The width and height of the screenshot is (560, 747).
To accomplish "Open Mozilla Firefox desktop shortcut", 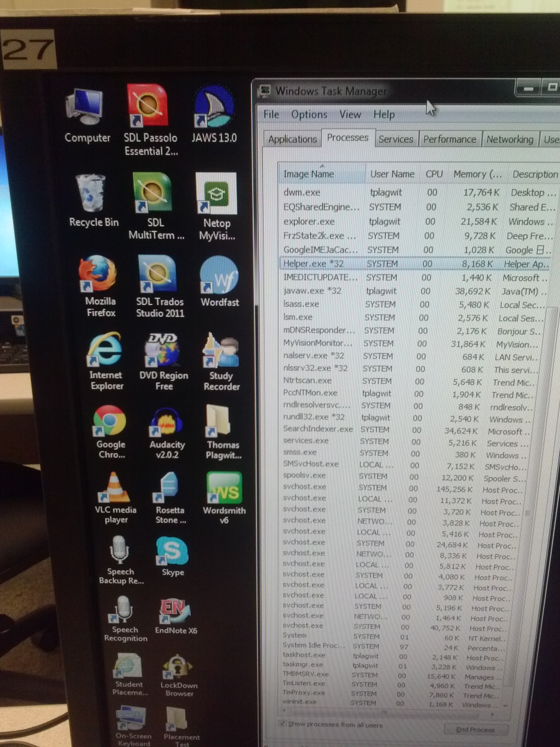I will 98,273.
